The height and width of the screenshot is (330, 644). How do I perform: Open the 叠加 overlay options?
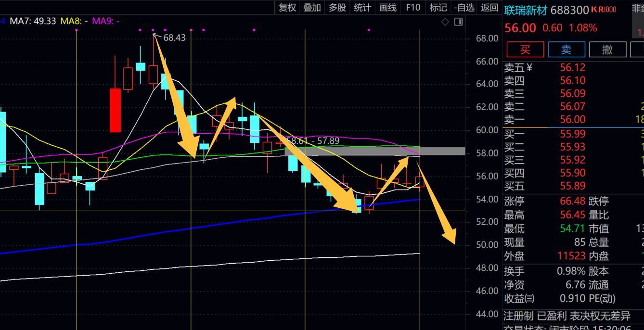click(x=312, y=8)
